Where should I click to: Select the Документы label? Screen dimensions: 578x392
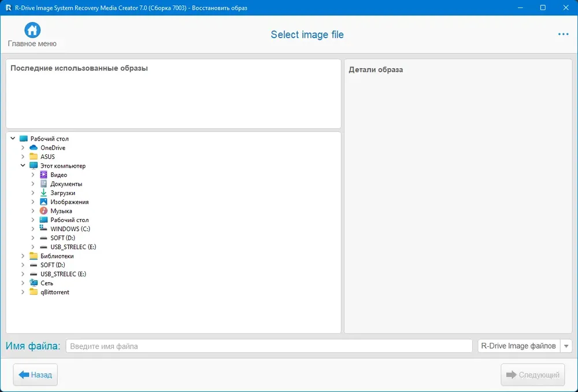coord(66,184)
